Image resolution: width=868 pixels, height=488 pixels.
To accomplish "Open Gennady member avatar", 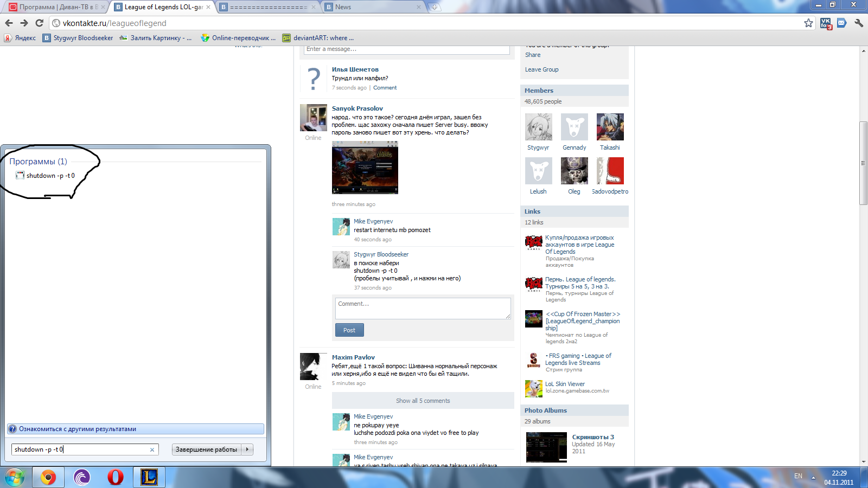I will pyautogui.click(x=575, y=127).
